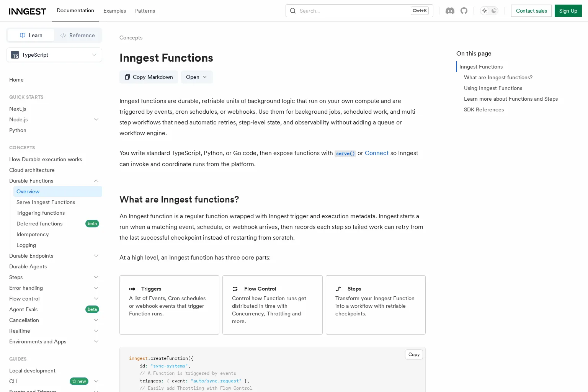Open the Discord icon link
Screen dimensions: 588x392
450,11
